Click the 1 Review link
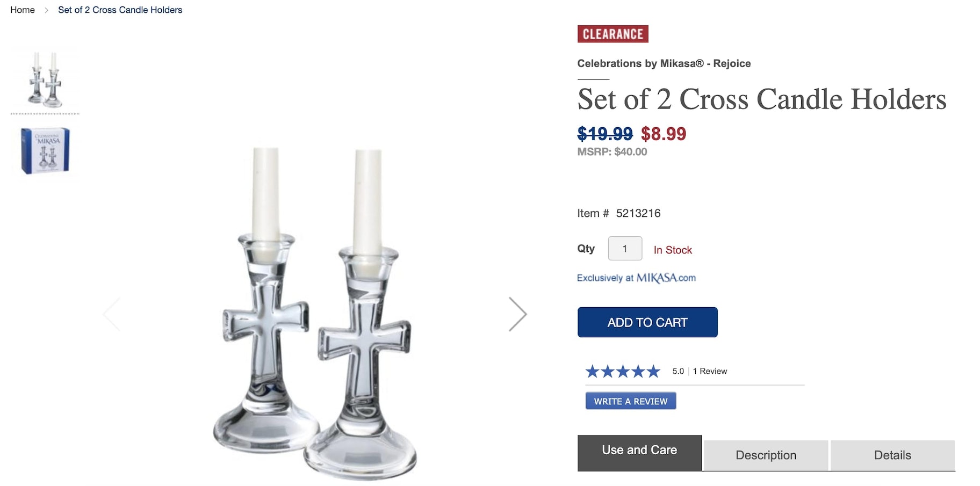The height and width of the screenshot is (486, 980). (x=710, y=372)
